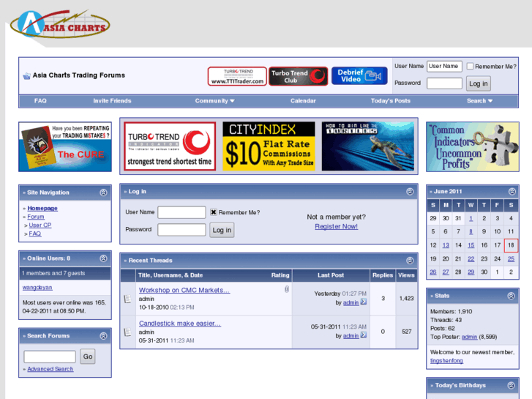
Task: Open the FAQ navbar item
Action: tap(40, 101)
